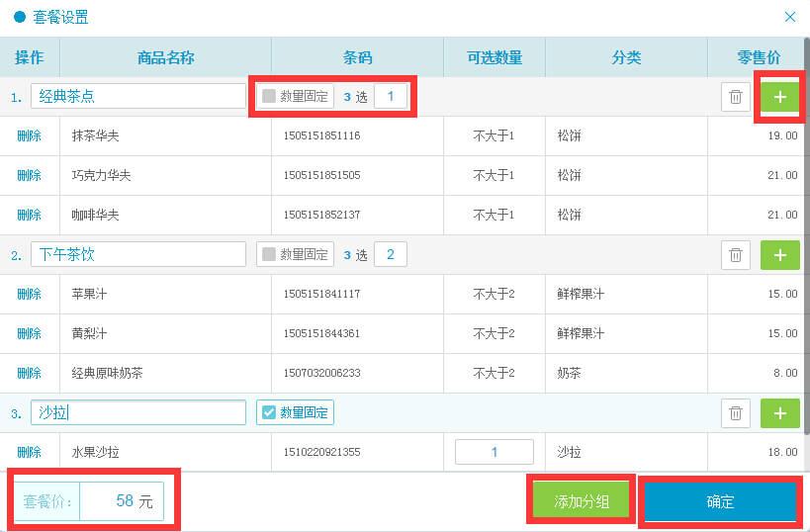Click quantity field for 水果沙拉
Viewport: 810px width, 532px height.
[x=494, y=452]
